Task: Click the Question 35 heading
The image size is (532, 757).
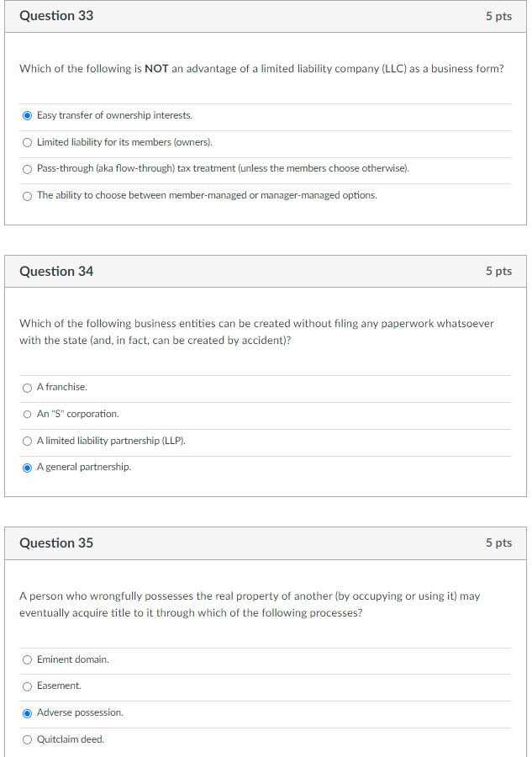Action: click(x=56, y=543)
